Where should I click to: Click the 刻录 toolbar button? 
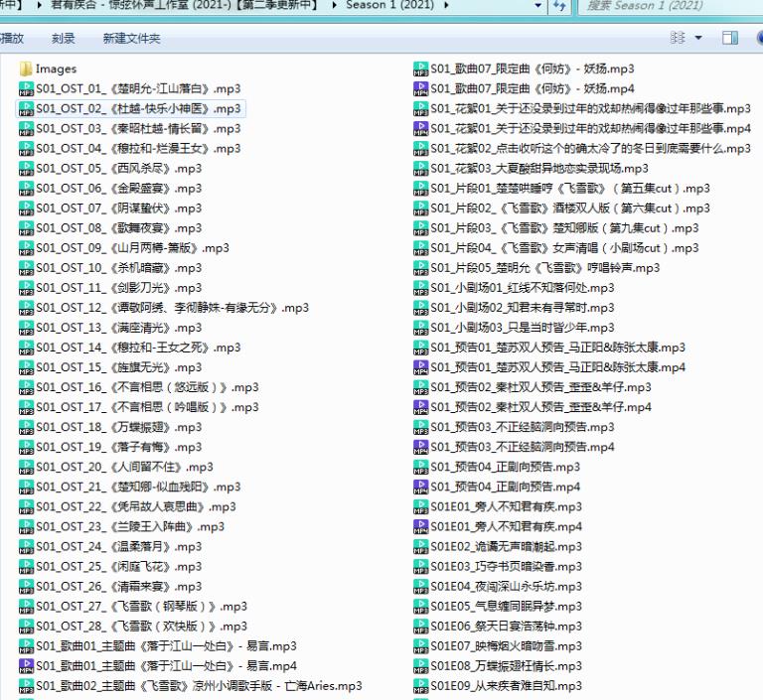(x=64, y=38)
